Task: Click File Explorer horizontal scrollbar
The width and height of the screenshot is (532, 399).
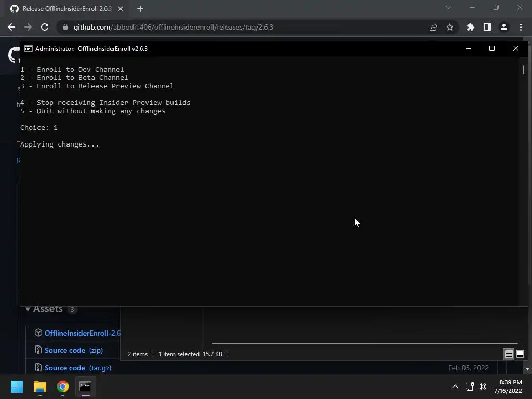Action: 365,344
